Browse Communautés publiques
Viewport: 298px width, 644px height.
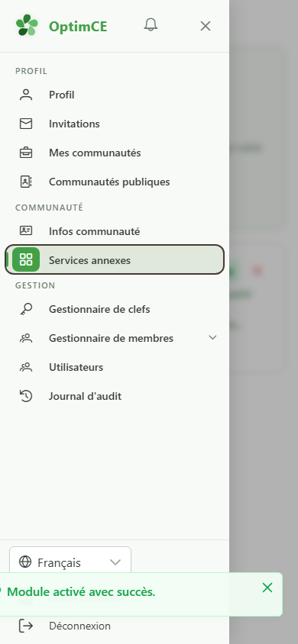[x=115, y=182]
